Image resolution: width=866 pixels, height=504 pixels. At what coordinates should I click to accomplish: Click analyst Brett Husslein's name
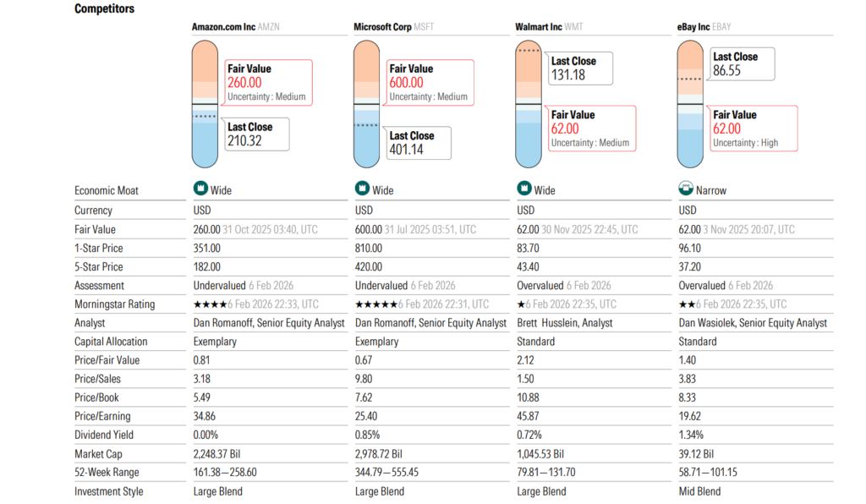pyautogui.click(x=549, y=323)
